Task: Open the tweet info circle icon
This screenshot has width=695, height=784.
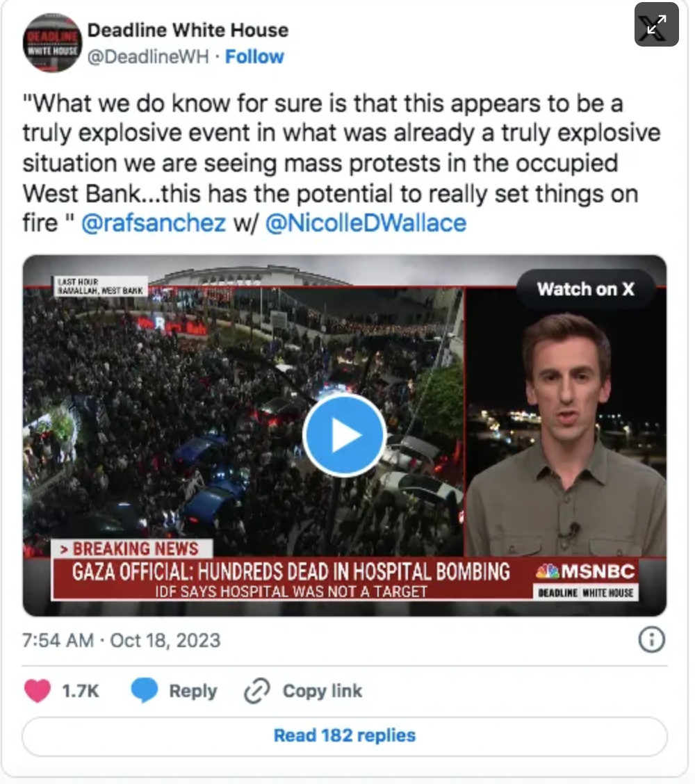Action: (x=651, y=639)
